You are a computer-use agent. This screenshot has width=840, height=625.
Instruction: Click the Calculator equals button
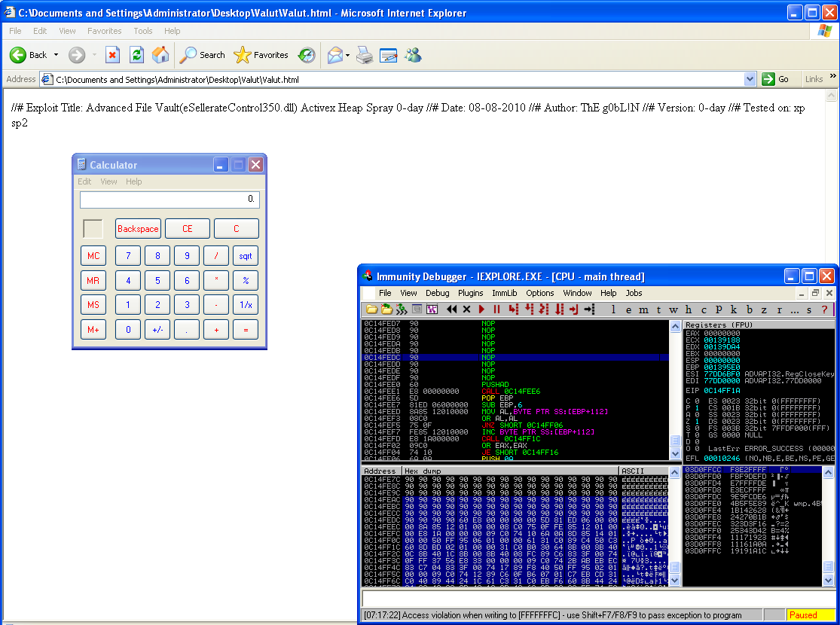pyautogui.click(x=246, y=330)
